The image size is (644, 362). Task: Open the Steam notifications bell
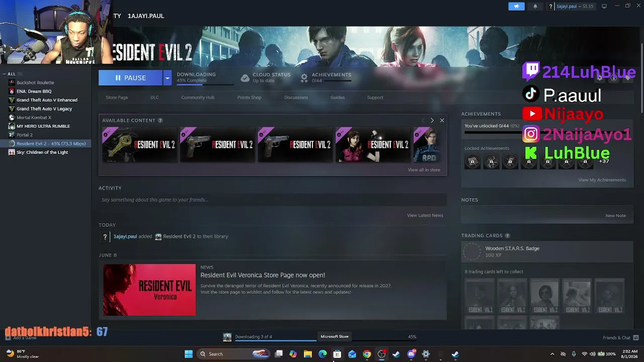535,6
